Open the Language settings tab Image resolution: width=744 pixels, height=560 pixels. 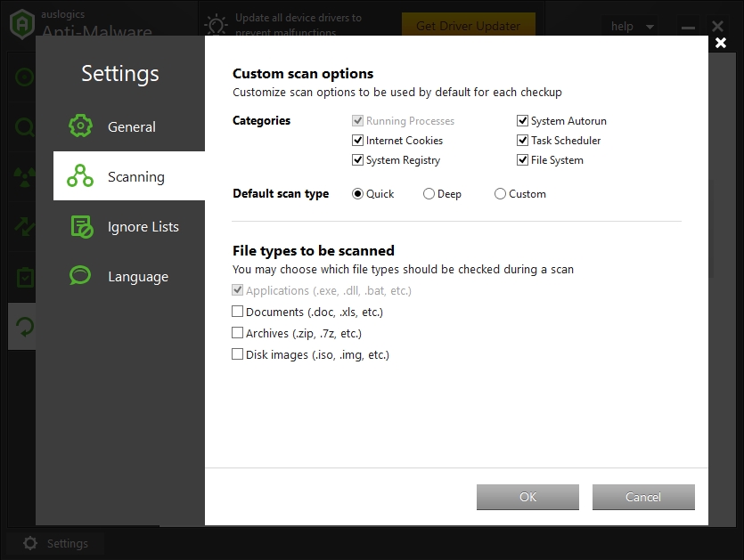(x=137, y=277)
